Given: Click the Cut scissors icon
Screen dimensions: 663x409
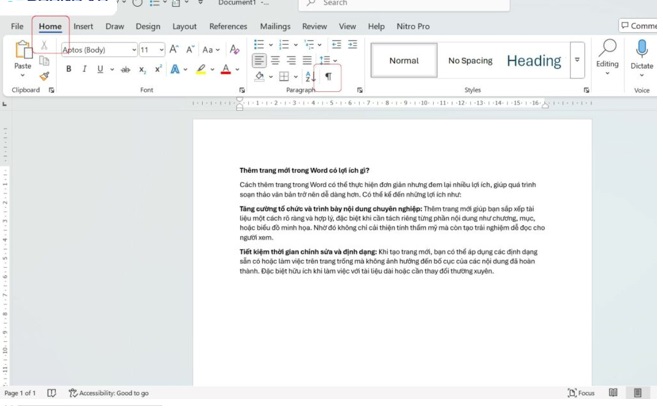Looking at the screenshot, I should [x=44, y=46].
